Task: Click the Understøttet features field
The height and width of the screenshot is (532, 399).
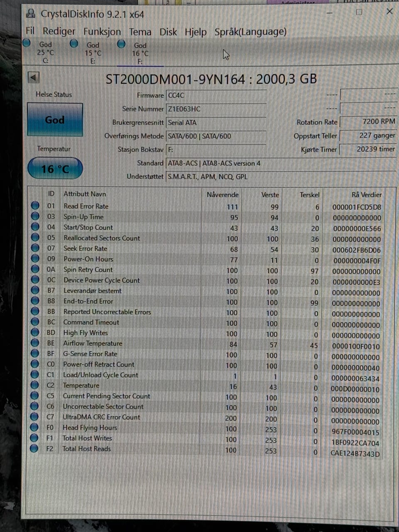Action: [x=281, y=177]
